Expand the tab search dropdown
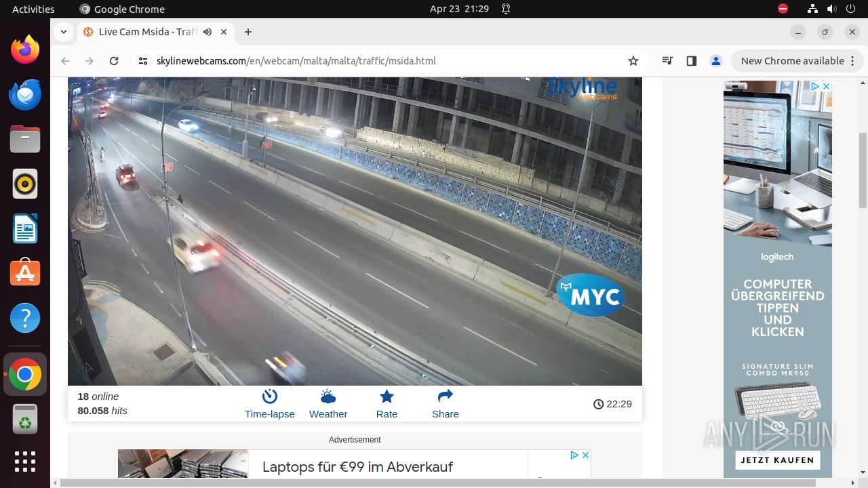Image resolution: width=868 pixels, height=488 pixels. pyautogui.click(x=63, y=32)
